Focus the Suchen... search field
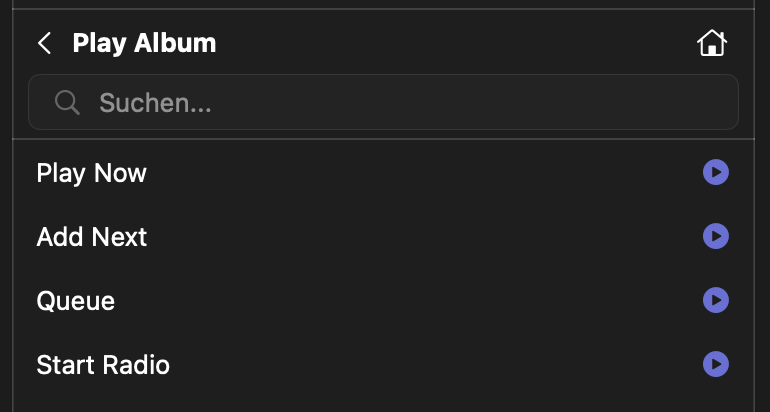 pos(400,102)
